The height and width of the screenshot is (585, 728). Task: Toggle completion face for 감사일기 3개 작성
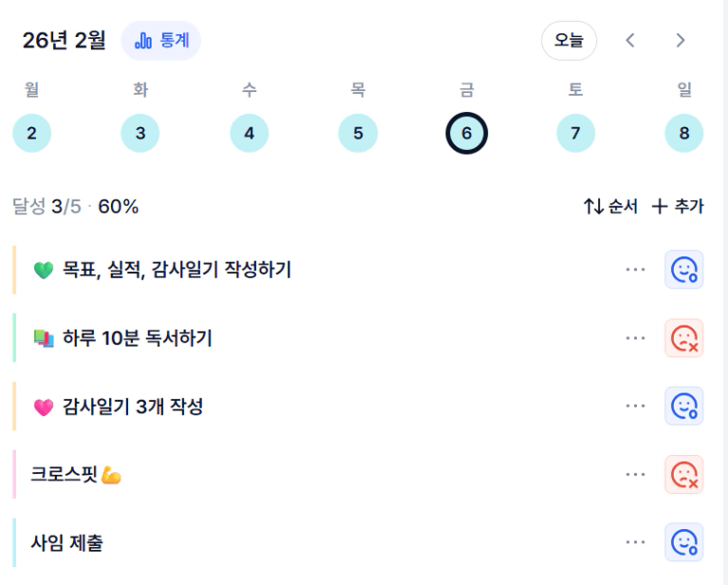[683, 406]
